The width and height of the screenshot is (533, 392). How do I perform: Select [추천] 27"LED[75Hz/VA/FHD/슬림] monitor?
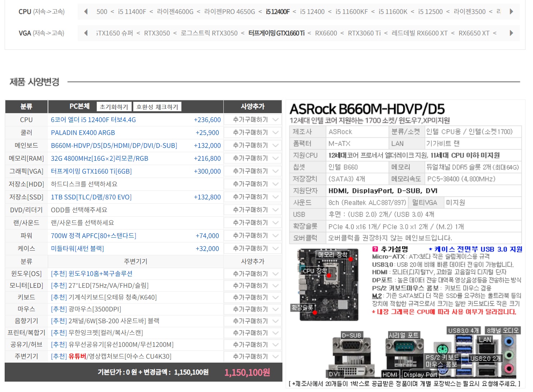coord(100,286)
